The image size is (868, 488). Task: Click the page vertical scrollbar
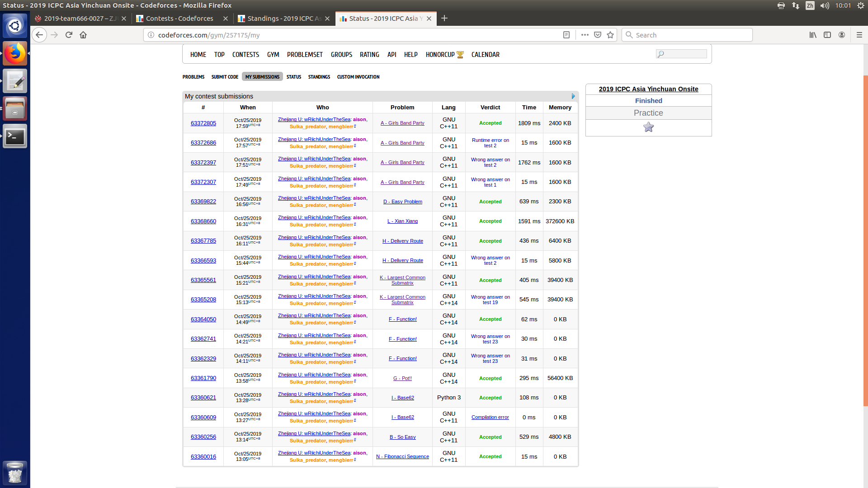pos(865,239)
